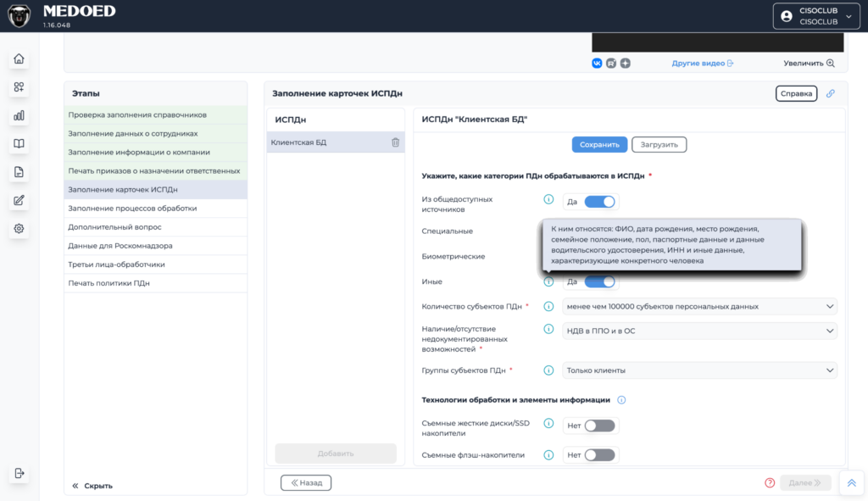Viewport: 868px width, 501px height.
Task: Show info for Из общедоступных источников
Action: point(548,199)
